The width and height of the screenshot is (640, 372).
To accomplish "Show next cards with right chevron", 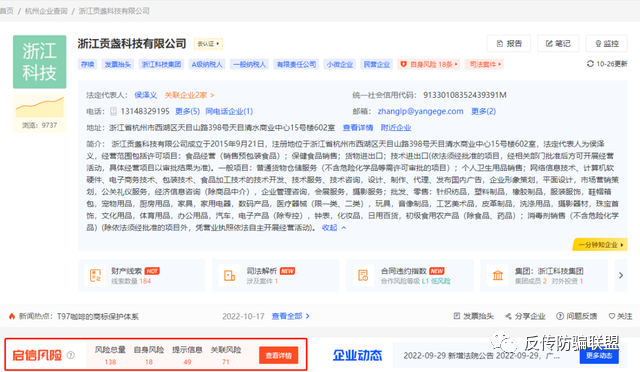I will coord(621,275).
